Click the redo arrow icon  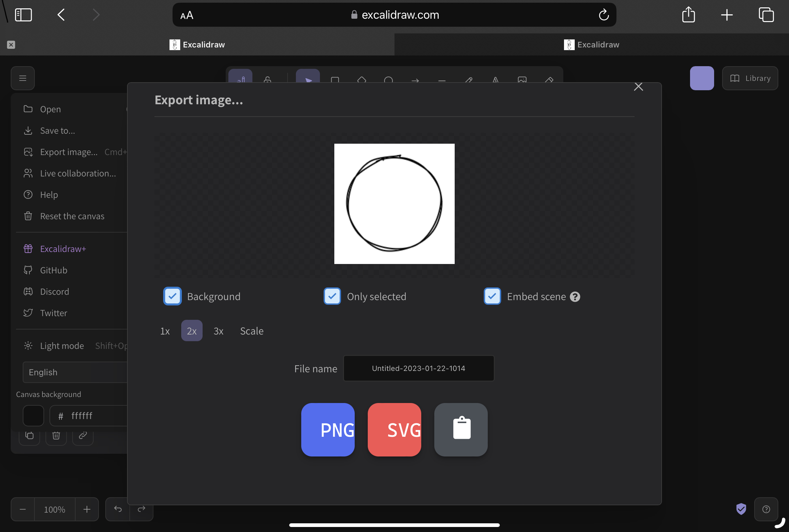pos(141,509)
